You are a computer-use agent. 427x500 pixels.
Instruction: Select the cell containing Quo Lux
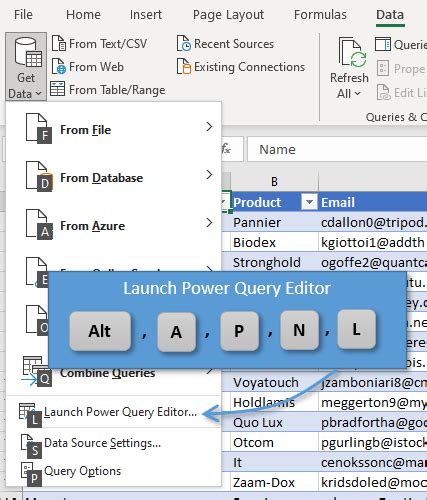pos(274,422)
